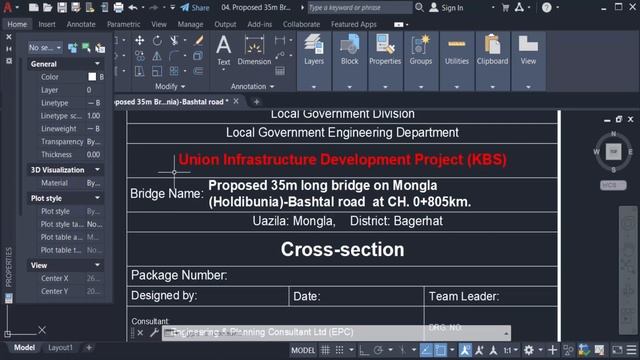Toggle PICKADD value icon in Properties
This screenshot has width=640, height=360.
(73, 48)
